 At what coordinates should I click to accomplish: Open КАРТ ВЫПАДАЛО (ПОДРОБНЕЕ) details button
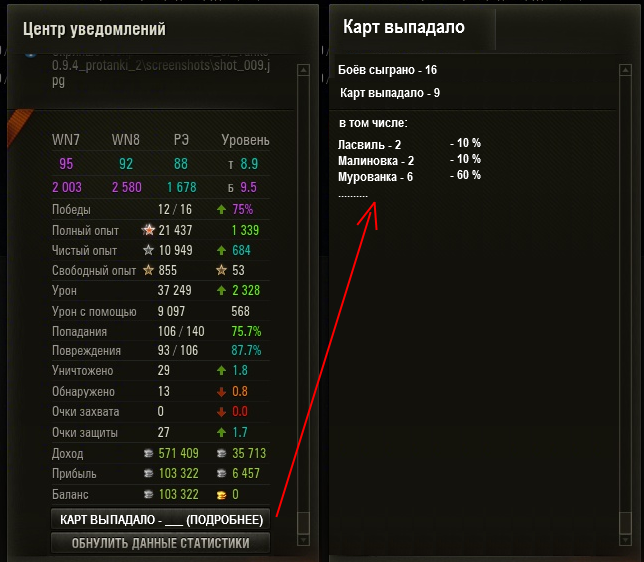click(x=161, y=519)
